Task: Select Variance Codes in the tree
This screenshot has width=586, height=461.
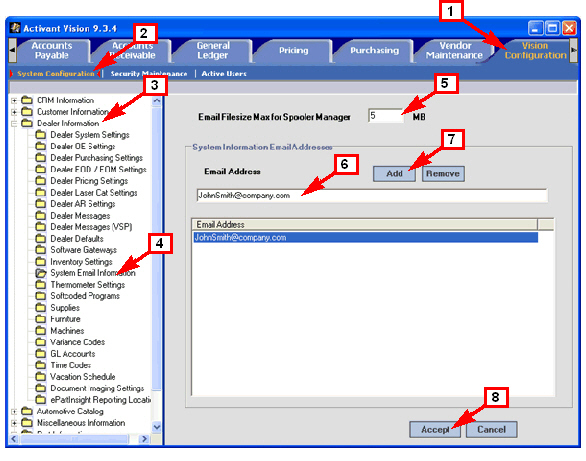Action: pyautogui.click(x=78, y=342)
